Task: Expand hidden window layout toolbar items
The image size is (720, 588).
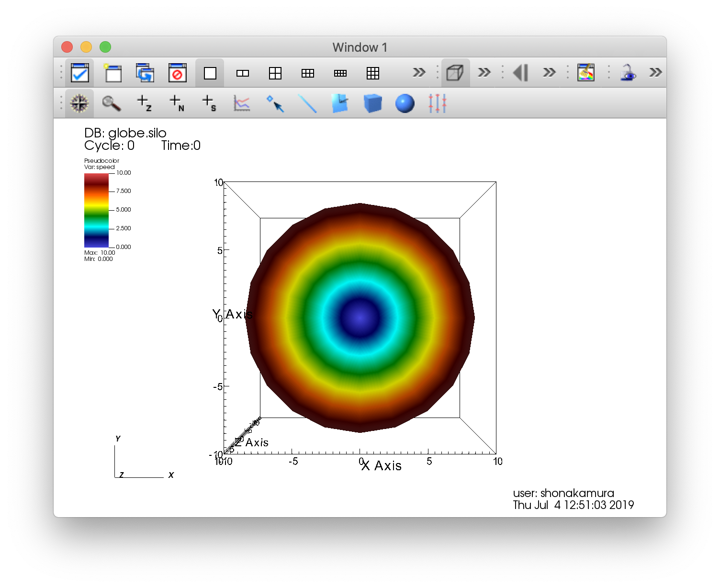Action: (x=419, y=73)
